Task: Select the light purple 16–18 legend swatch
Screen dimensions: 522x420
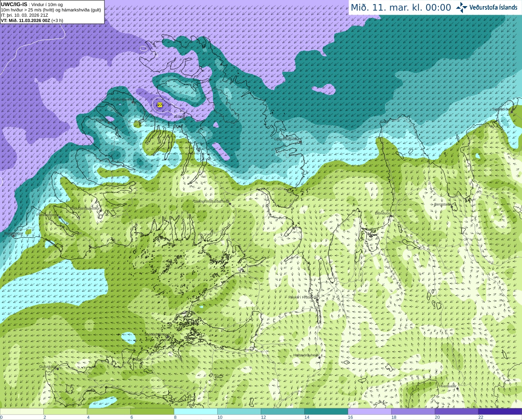Action: tap(369, 411)
